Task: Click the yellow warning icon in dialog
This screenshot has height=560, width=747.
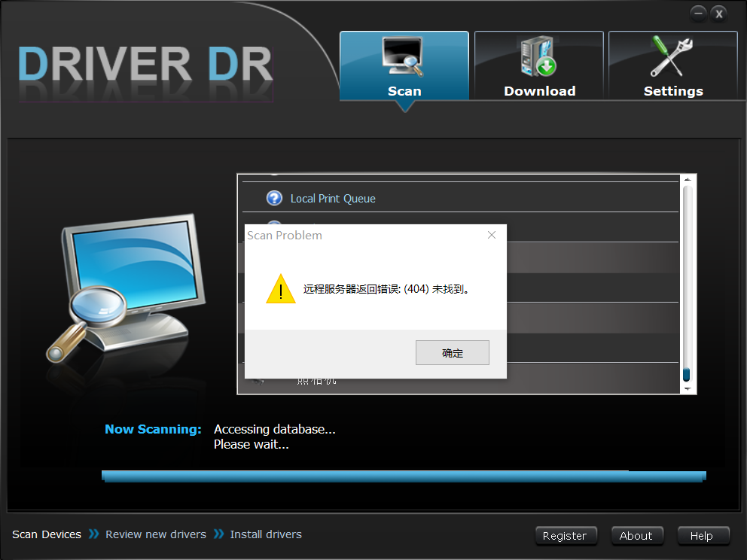Action: coord(281,289)
